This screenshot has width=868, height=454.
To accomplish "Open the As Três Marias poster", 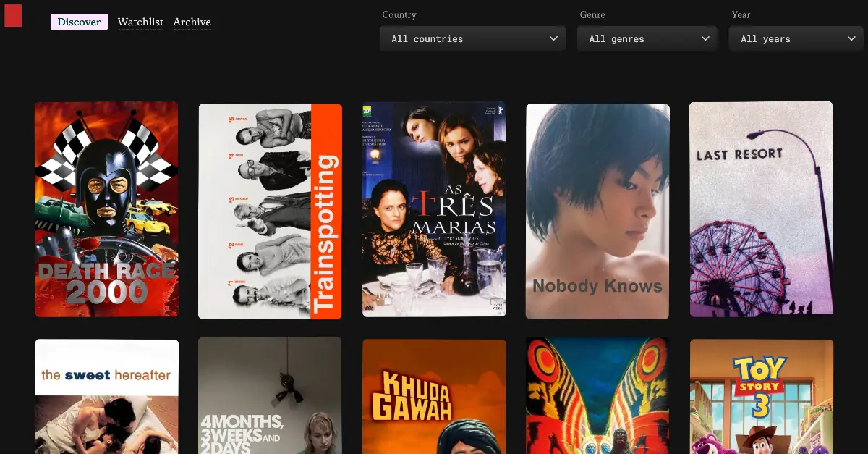I will (x=434, y=209).
